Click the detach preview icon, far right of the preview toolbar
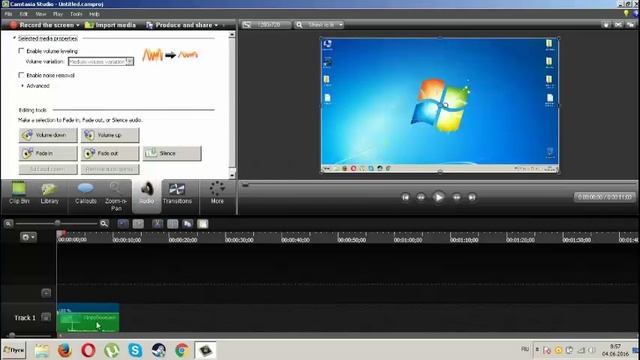 click(x=631, y=25)
